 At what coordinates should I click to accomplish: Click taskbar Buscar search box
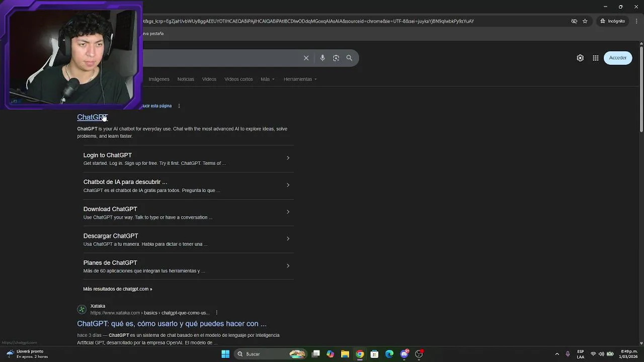tap(271, 354)
